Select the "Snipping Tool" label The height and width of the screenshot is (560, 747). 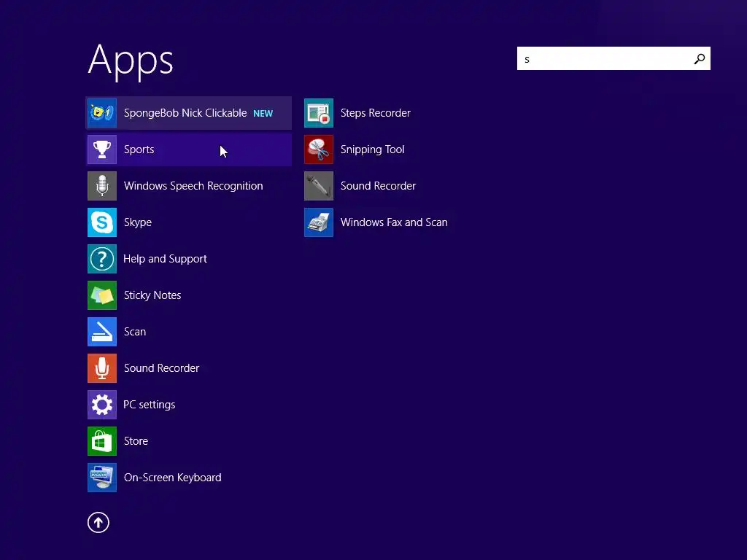(373, 149)
